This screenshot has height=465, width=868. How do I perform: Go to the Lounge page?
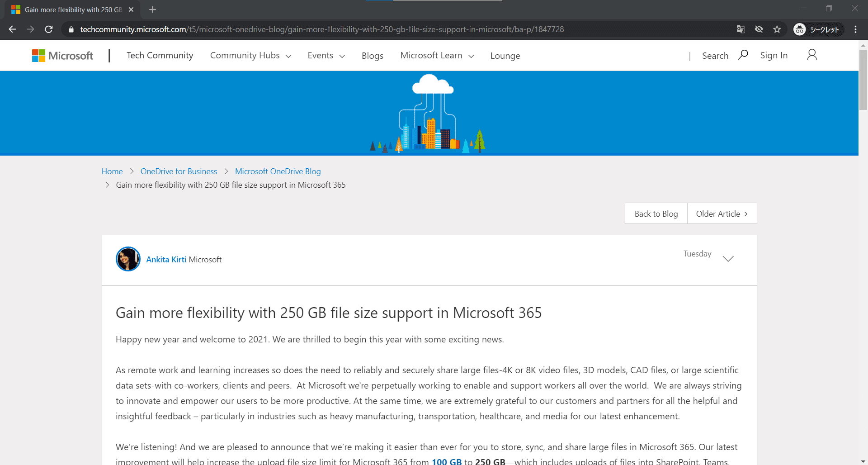click(505, 56)
